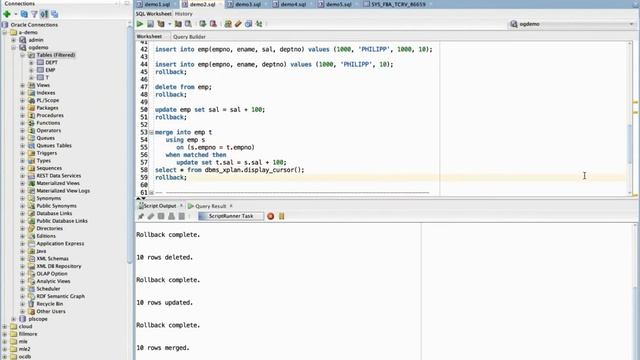This screenshot has width=640, height=360.
Task: Pause the ScriptRunner task
Action: point(282,216)
